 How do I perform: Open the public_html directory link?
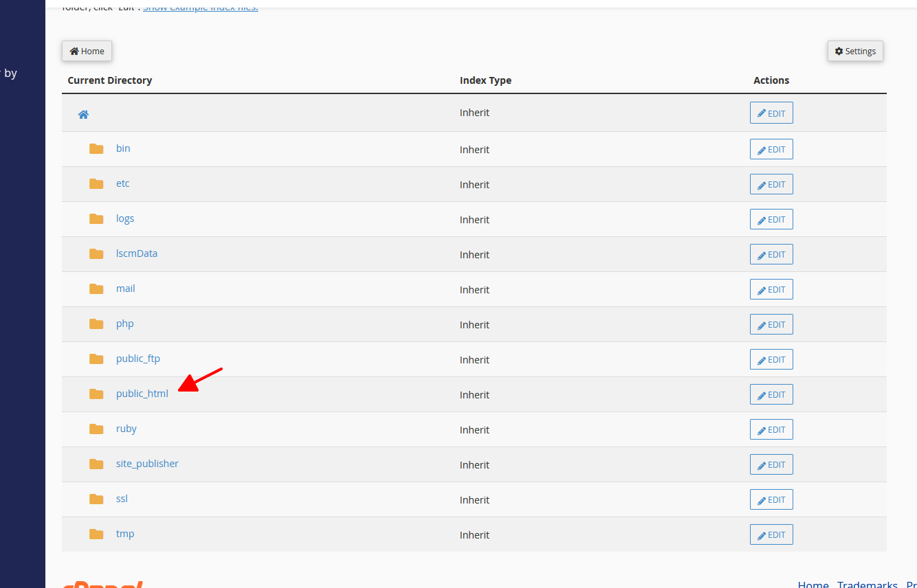tap(142, 394)
